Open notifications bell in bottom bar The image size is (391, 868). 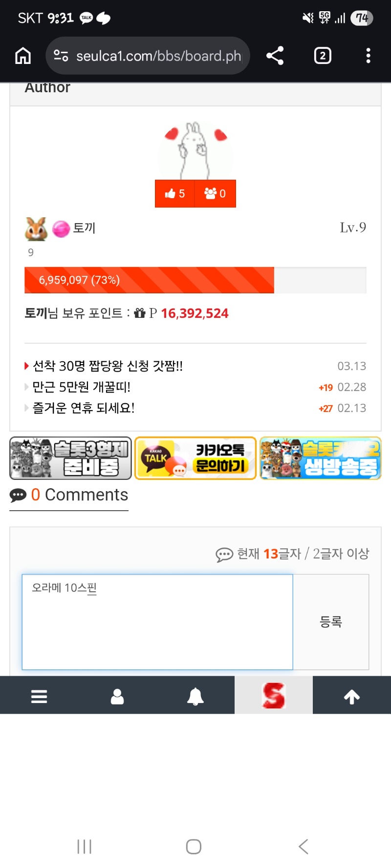[195, 696]
